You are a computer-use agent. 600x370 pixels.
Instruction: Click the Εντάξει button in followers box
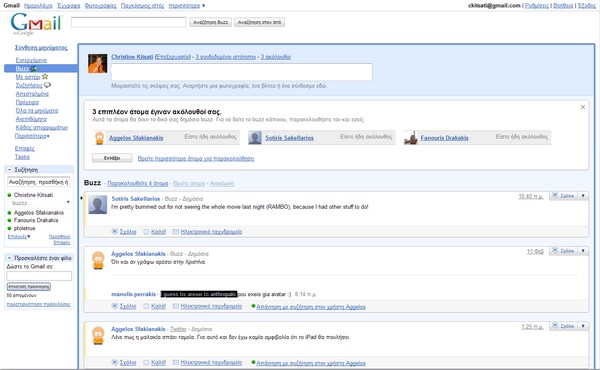coord(112,158)
